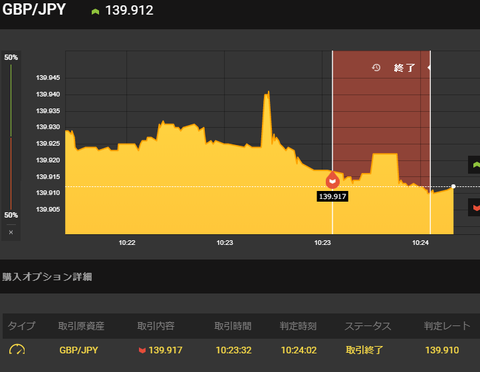Click the 139.930 price axis label
This screenshot has height=372, width=480.
coord(48,127)
